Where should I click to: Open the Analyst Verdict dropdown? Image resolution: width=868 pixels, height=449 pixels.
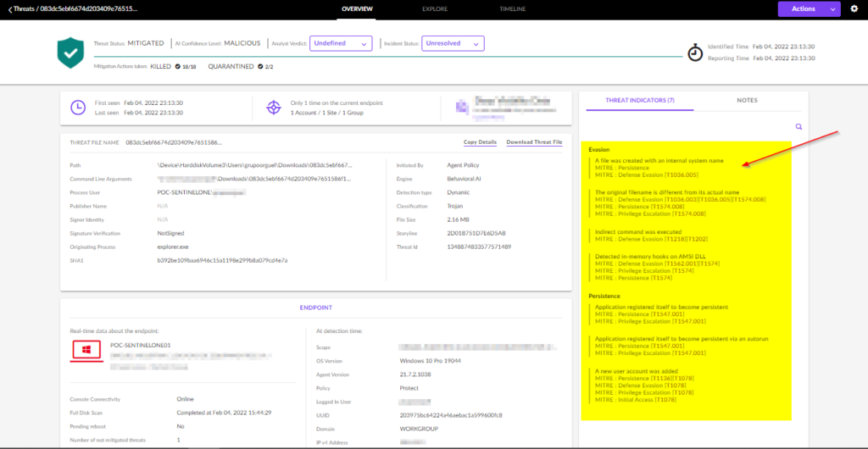click(340, 43)
